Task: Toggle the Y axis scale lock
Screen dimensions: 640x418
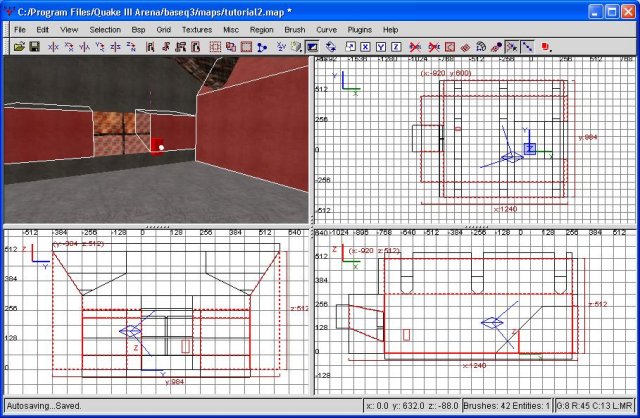Action: tap(381, 47)
